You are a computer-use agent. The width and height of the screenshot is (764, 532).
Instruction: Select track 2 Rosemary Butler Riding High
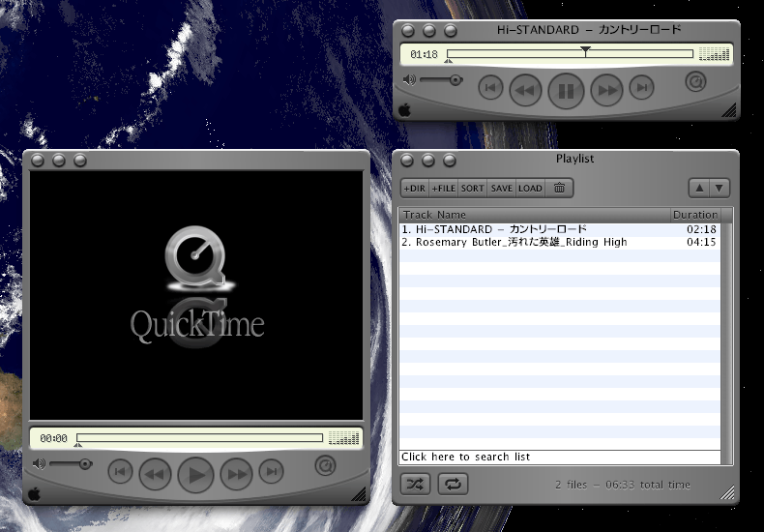point(559,242)
